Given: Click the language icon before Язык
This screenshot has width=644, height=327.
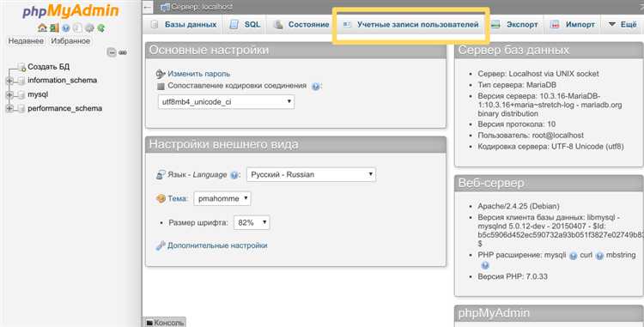Looking at the screenshot, I should pyautogui.click(x=161, y=175).
